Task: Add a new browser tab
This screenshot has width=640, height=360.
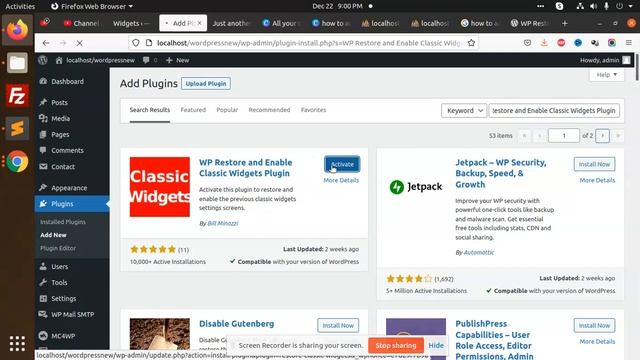Action: click(564, 23)
